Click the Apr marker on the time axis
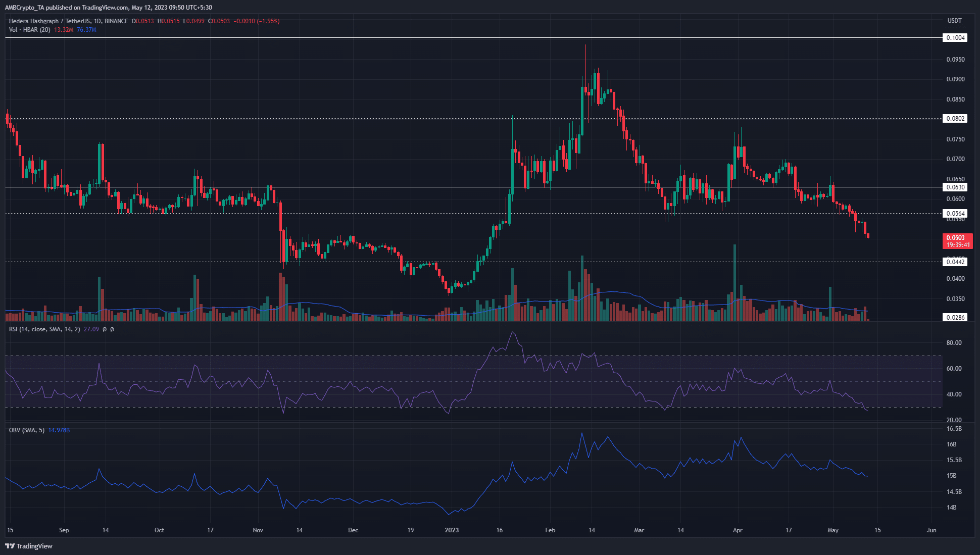 coord(738,530)
